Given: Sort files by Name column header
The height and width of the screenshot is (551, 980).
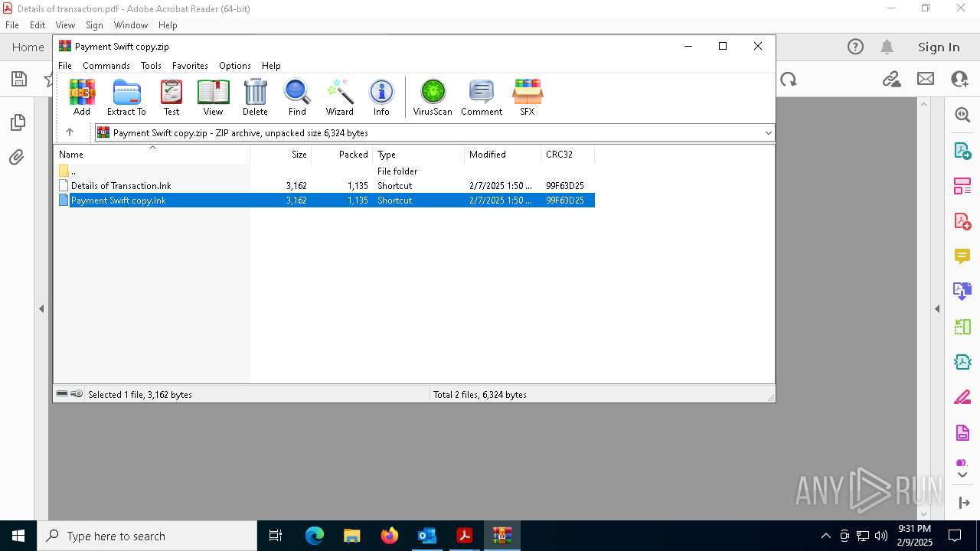Looking at the screenshot, I should tap(152, 155).
